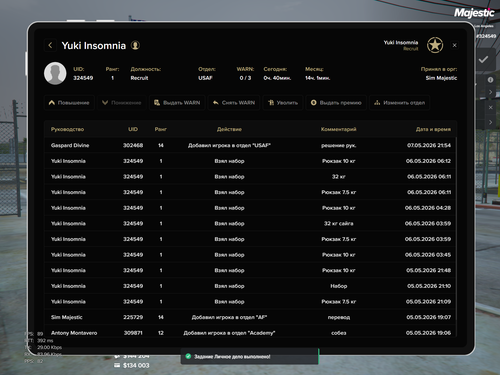Click the Действие column header

229,129
